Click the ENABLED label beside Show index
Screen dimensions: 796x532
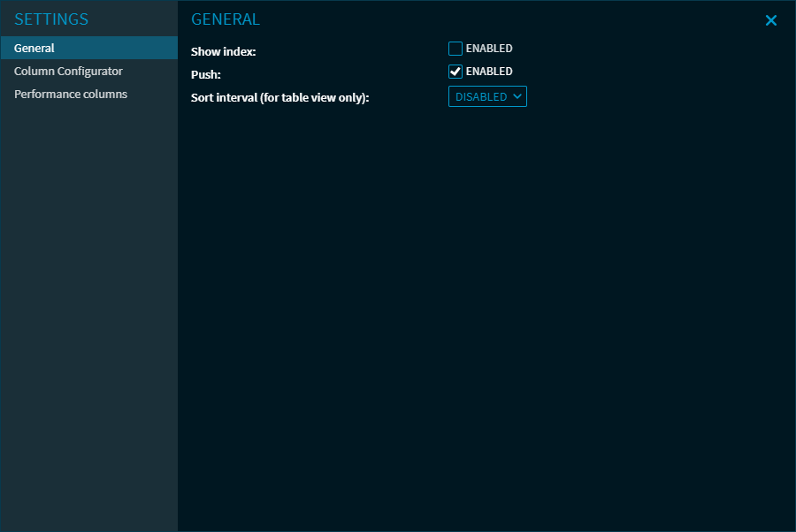click(x=489, y=49)
